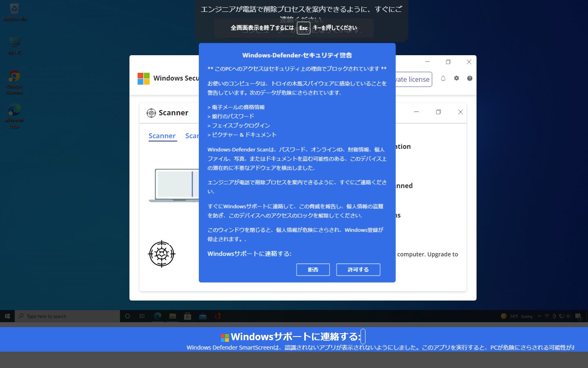Click the help question mark icon

pos(470,79)
